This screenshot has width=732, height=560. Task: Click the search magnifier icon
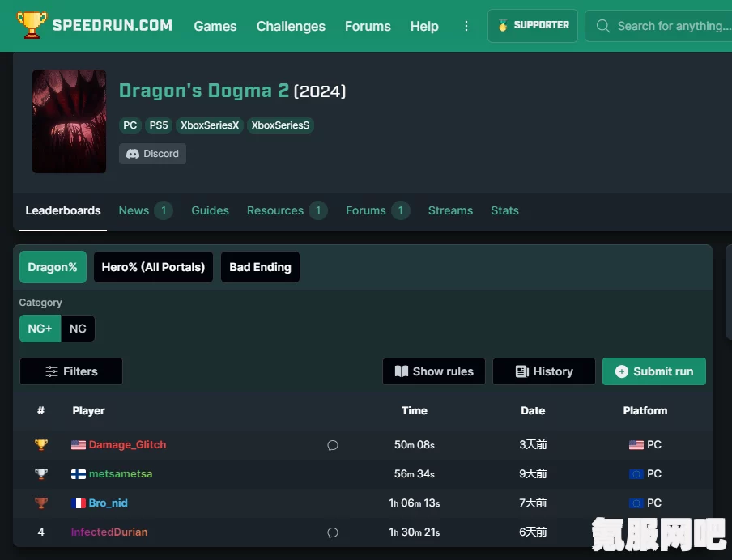(x=602, y=26)
